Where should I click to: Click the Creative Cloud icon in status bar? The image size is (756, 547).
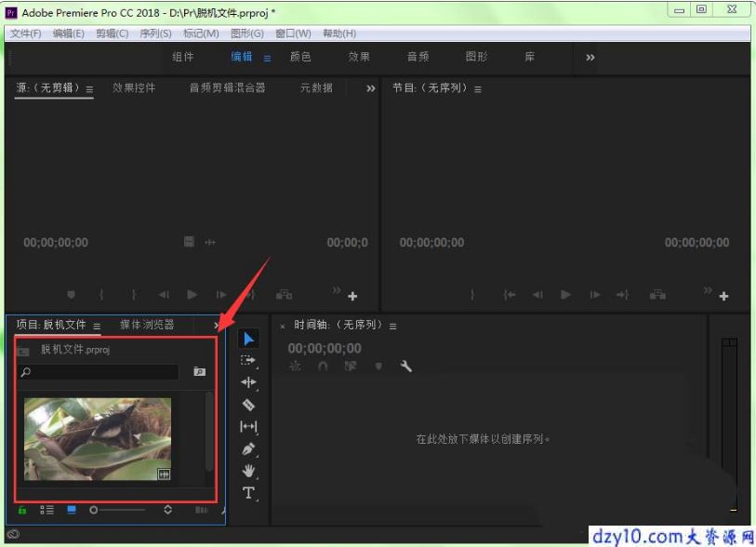point(14,534)
